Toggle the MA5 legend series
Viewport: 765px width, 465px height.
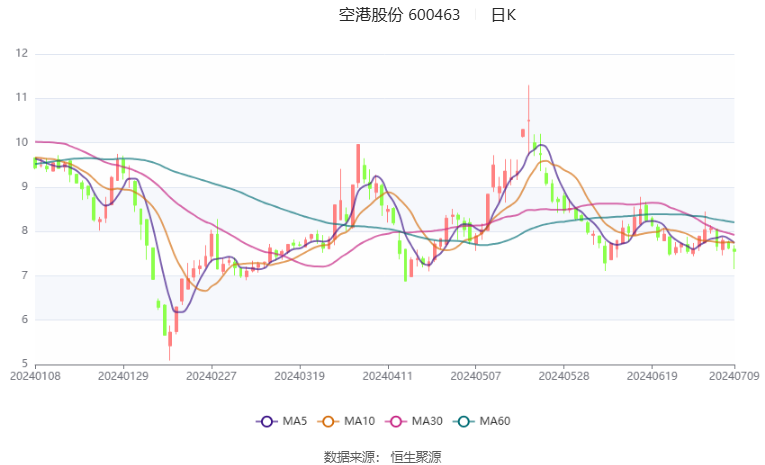(x=282, y=421)
